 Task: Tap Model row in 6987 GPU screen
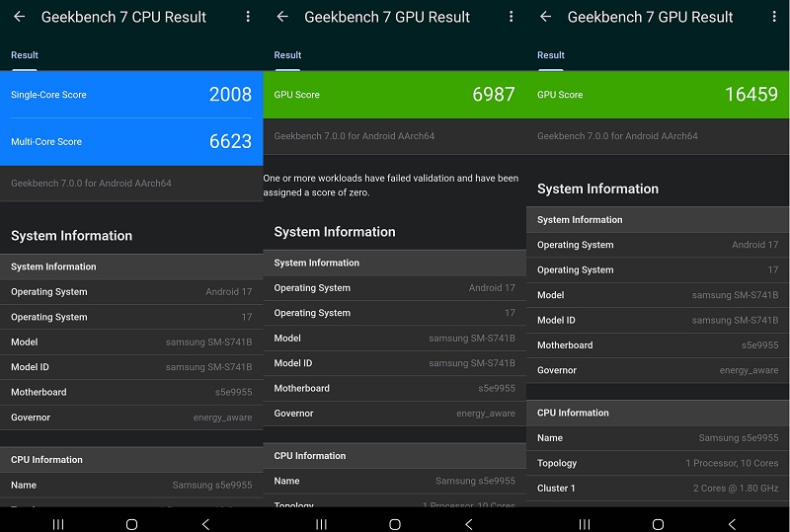[394, 338]
